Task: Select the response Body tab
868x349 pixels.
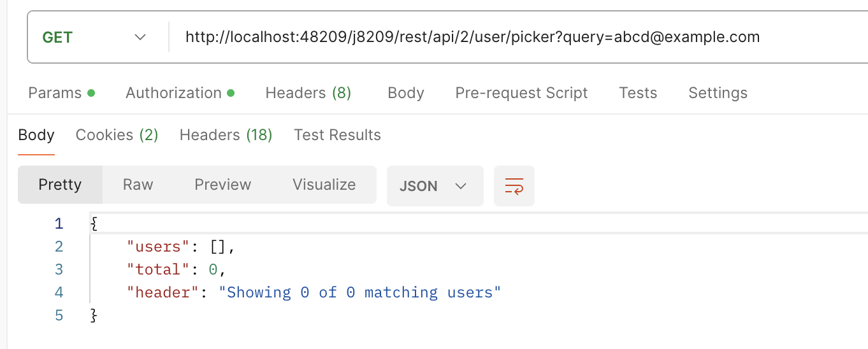Action: point(36,135)
